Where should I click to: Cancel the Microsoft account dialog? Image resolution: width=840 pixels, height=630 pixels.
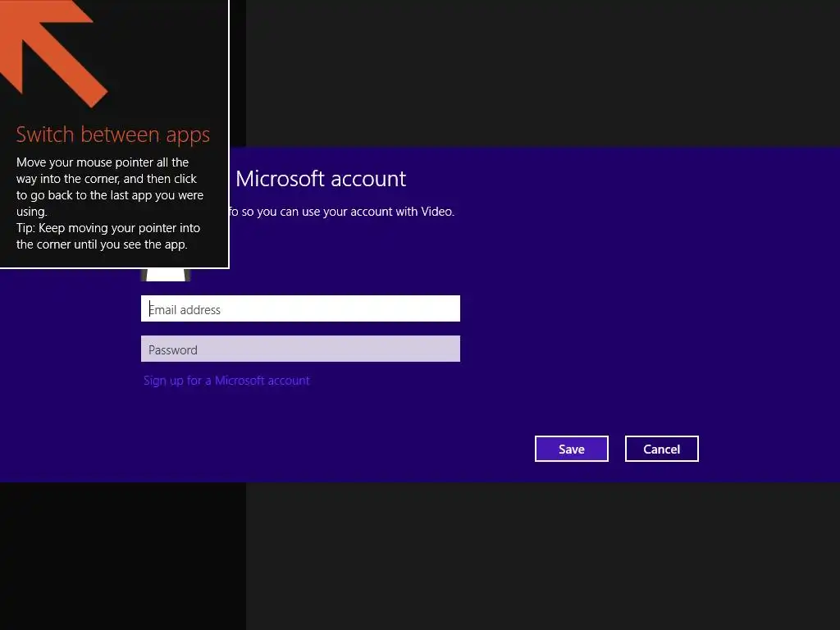662,449
